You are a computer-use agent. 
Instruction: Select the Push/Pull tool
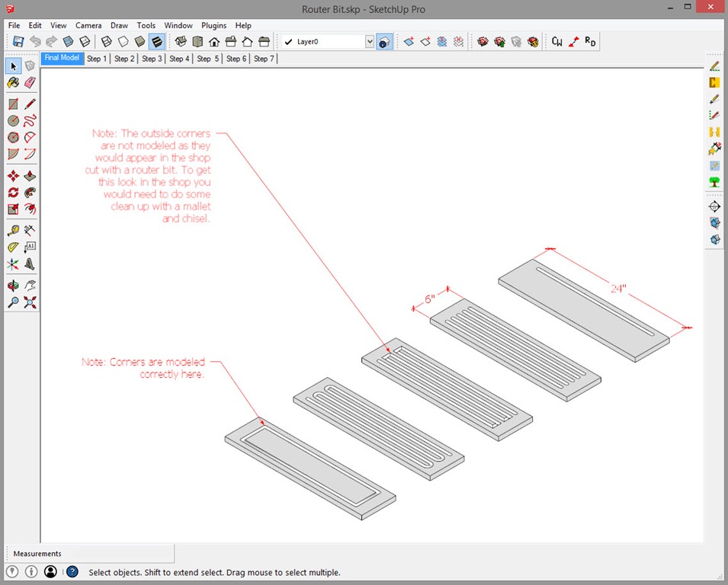tap(30, 176)
